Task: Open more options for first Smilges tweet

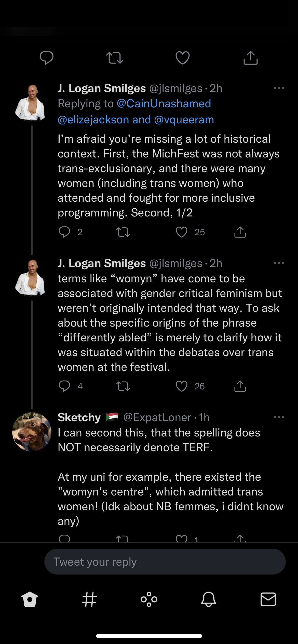Action: click(x=279, y=88)
